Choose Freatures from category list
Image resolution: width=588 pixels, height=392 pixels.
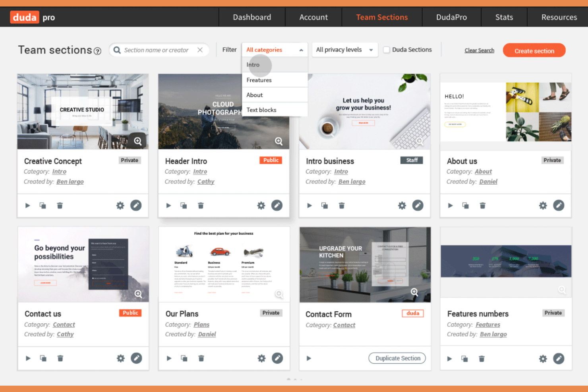[x=275, y=80]
